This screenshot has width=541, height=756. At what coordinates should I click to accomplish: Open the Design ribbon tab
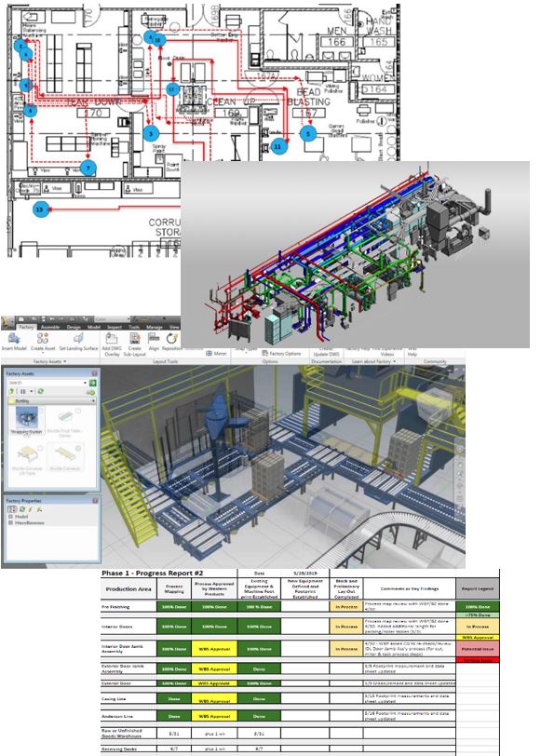(x=74, y=327)
